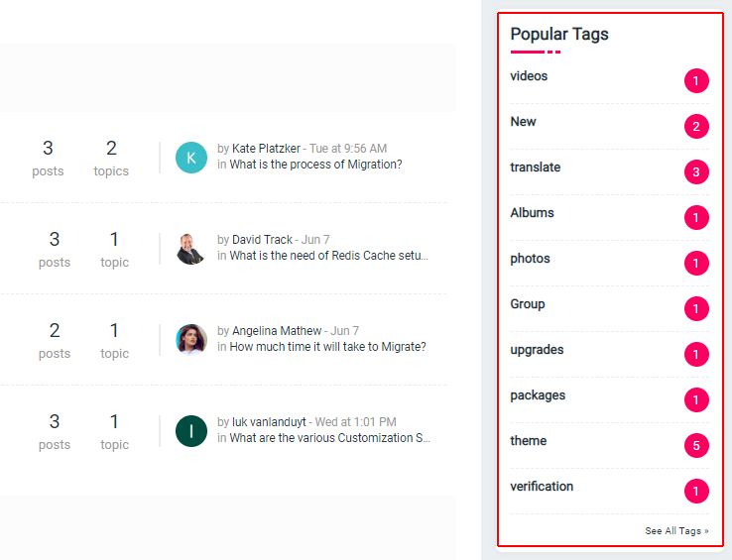The height and width of the screenshot is (560, 732).
Task: Click Kate Platzker's teal avatar icon
Action: pos(191,157)
